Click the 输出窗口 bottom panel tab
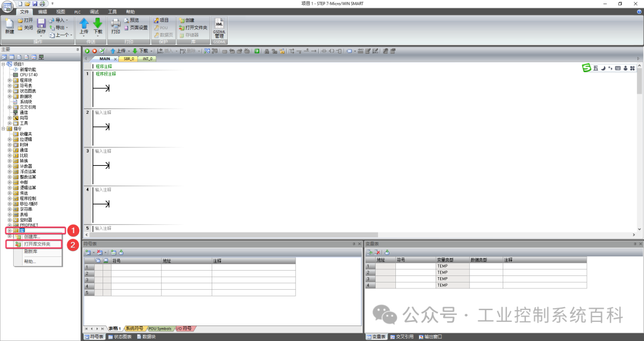The image size is (644, 341). pyautogui.click(x=431, y=337)
